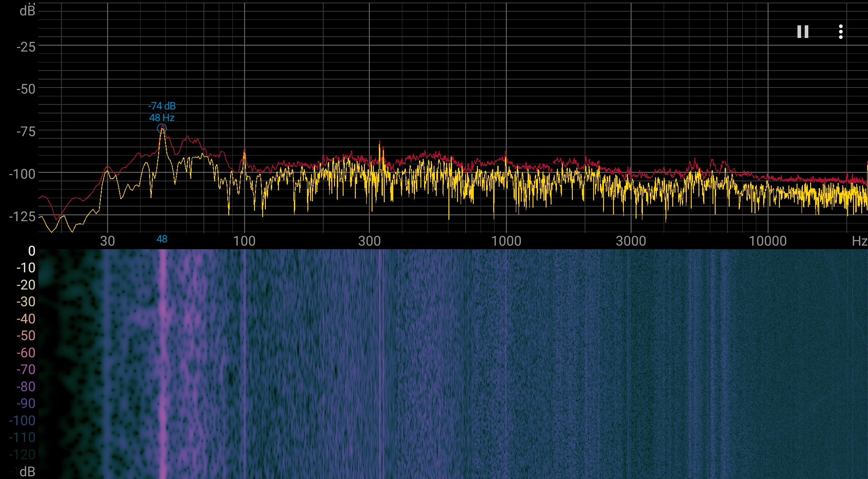Click the '-110' spectrogram scale label
868x479 pixels.
(22, 437)
